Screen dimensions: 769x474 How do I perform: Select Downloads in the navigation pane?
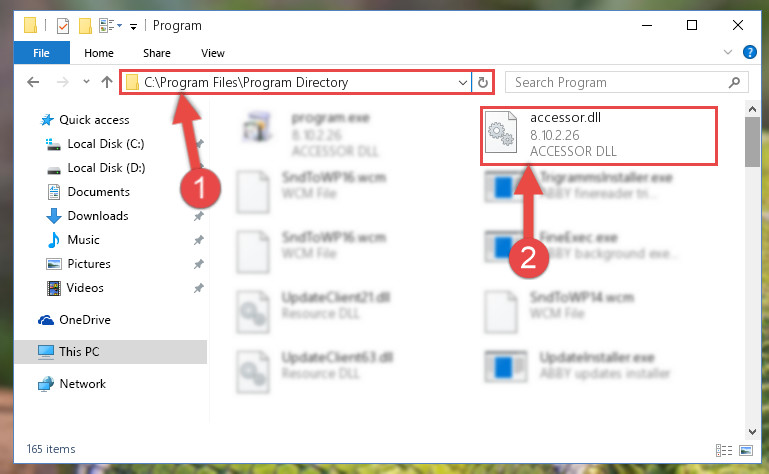pos(98,216)
